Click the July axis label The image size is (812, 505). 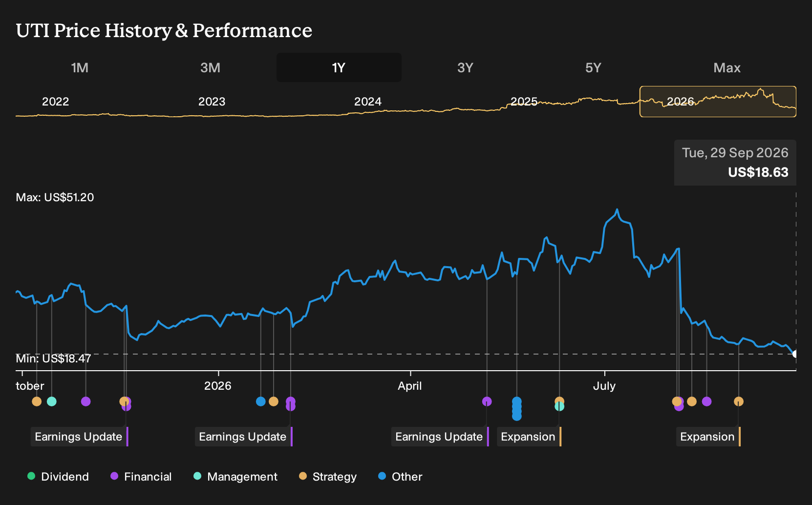click(x=604, y=386)
